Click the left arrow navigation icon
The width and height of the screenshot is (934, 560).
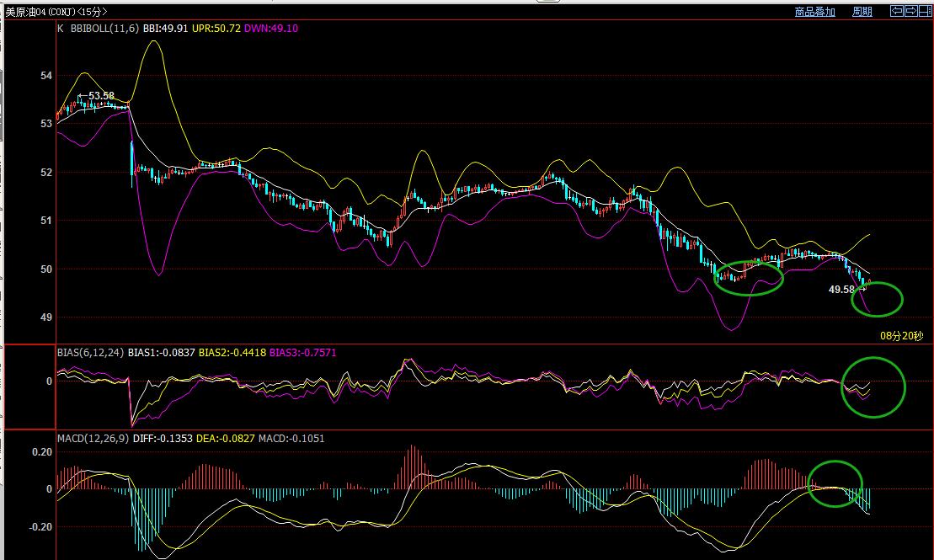click(x=897, y=11)
